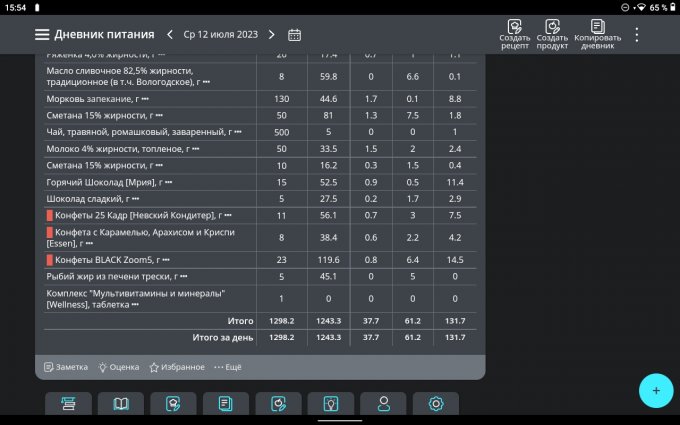Open the book tab in bottom bar
This screenshot has height=425, width=680.
click(x=120, y=404)
